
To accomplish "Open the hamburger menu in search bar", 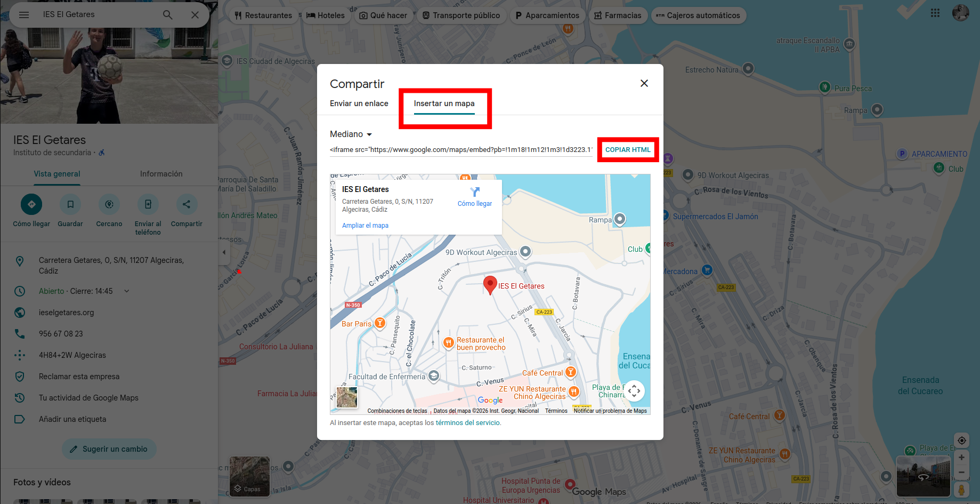I will pos(24,15).
